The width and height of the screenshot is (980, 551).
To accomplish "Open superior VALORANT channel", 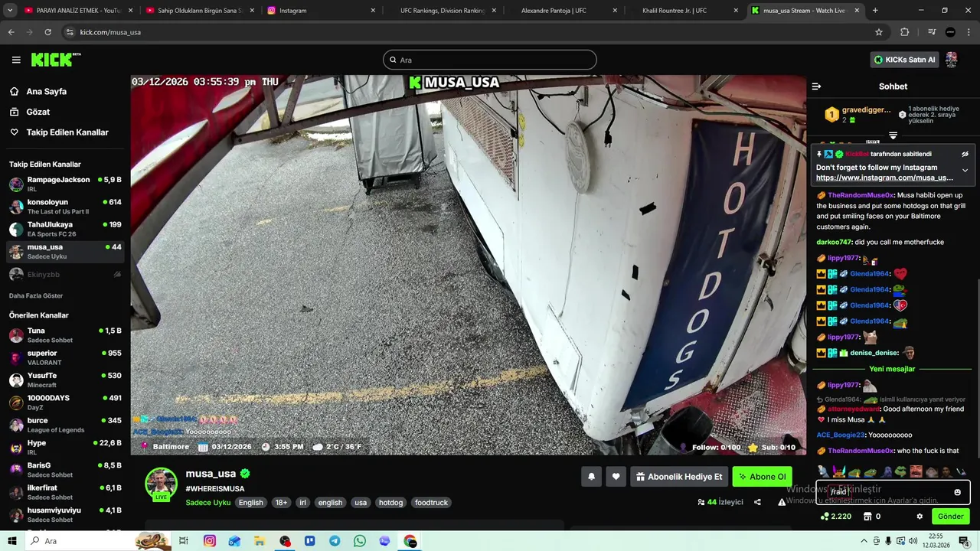I will pos(65,357).
